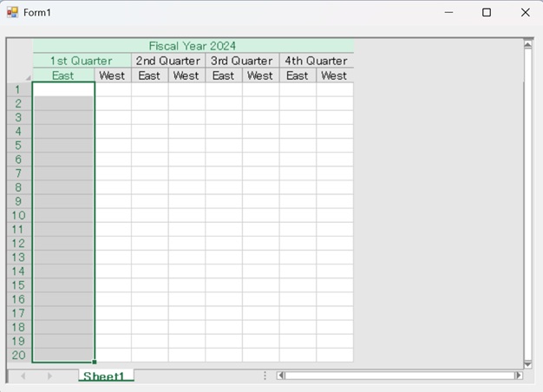
Task: Select row header 15
Action: (x=19, y=285)
